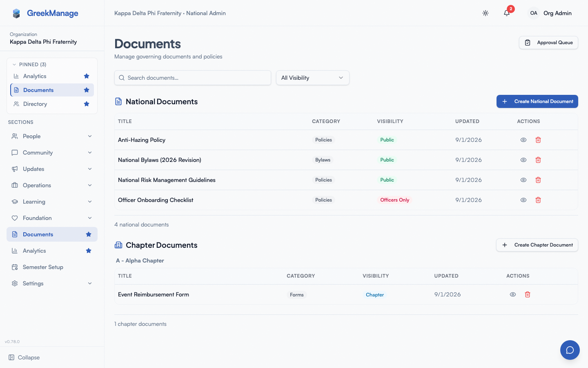This screenshot has height=368, width=588.
Task: Open the chat support bubble
Action: coord(570,350)
